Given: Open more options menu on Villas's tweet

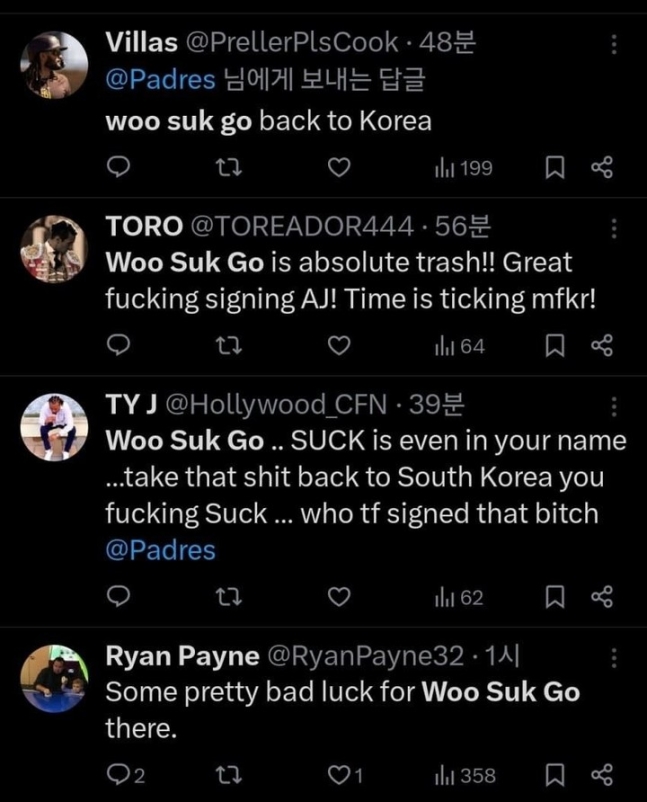Looking at the screenshot, I should coord(614,45).
